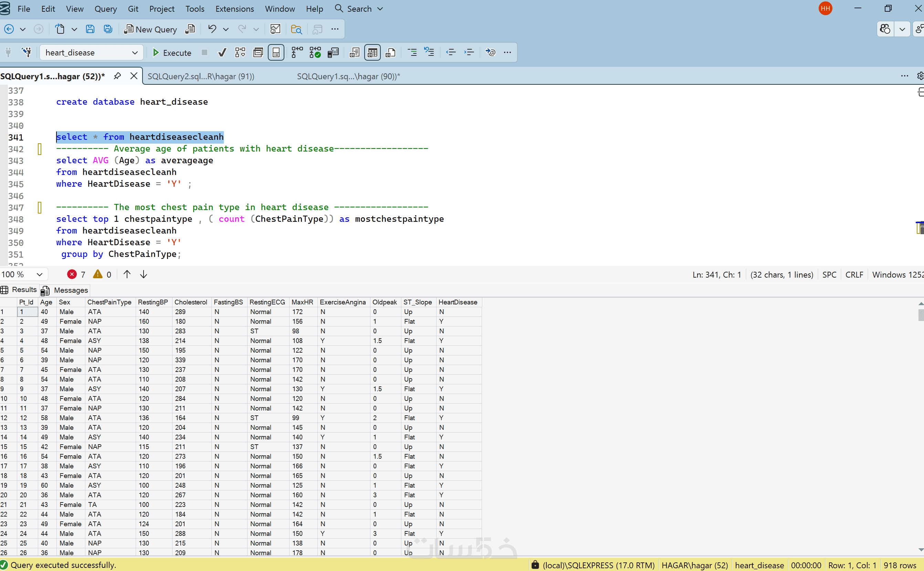The image size is (924, 571).
Task: Open the heart_disease database dropdown
Action: click(x=135, y=52)
